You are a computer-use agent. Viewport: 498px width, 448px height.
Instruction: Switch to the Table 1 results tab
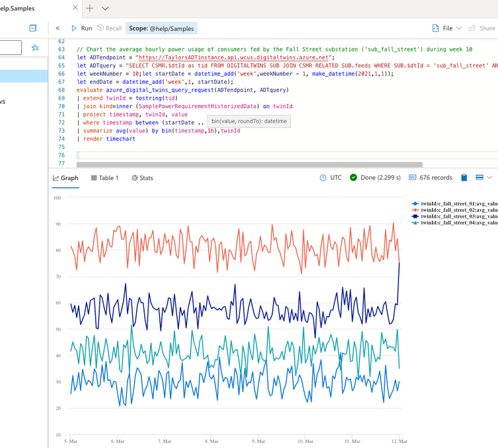click(x=105, y=178)
